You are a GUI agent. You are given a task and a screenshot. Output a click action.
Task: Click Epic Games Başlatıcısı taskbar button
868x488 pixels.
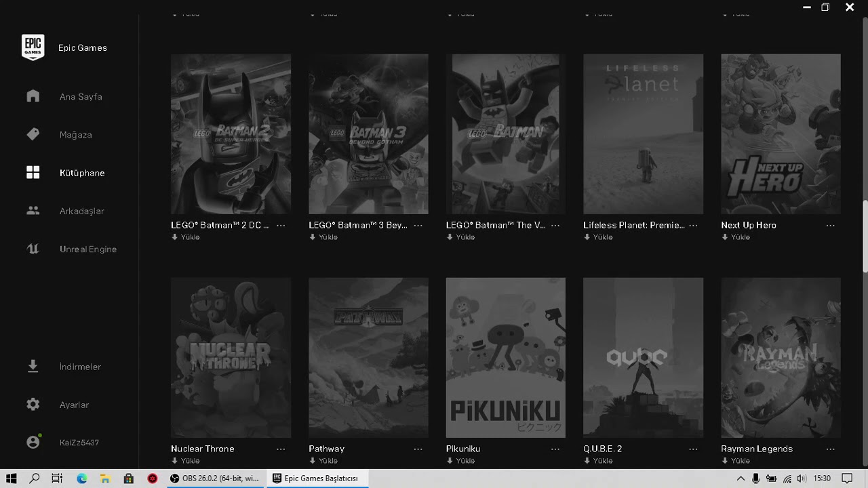317,479
